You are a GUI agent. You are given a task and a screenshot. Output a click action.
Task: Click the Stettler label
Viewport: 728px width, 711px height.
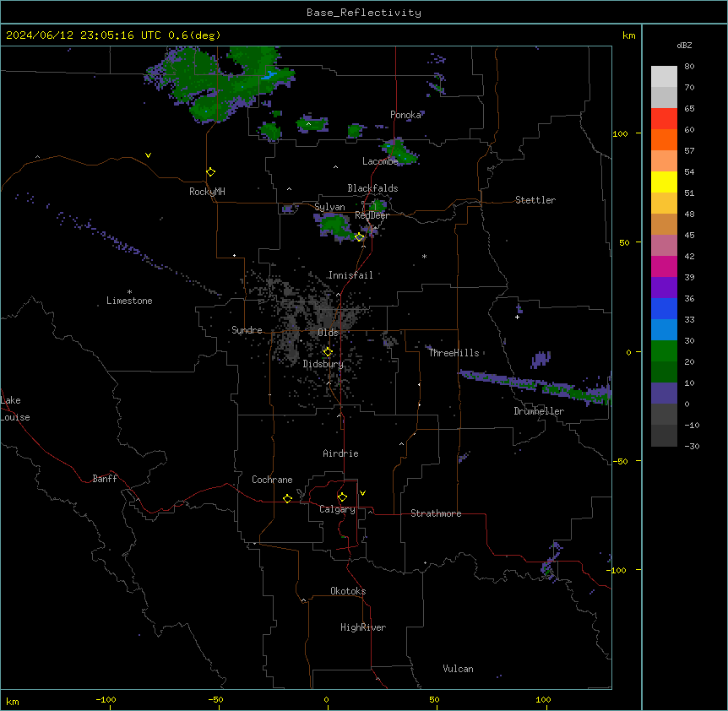535,200
